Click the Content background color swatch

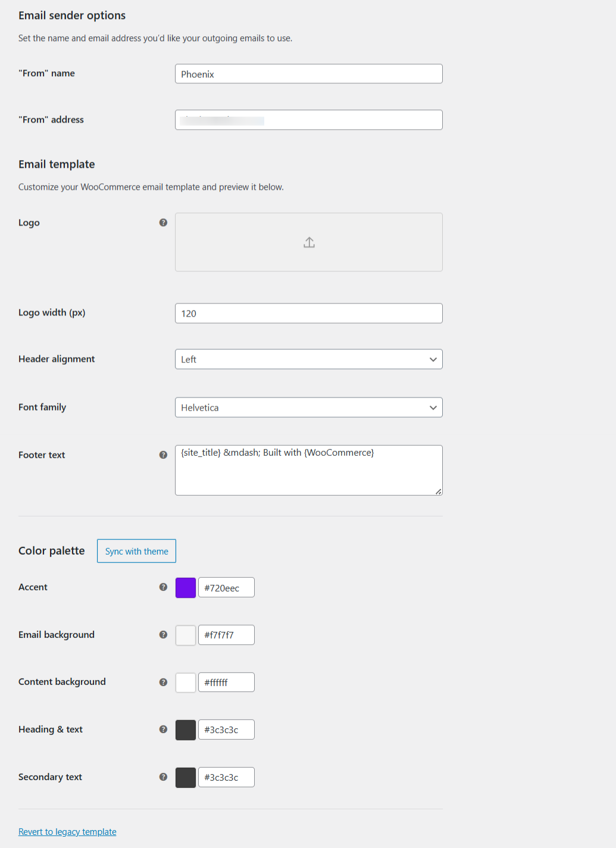point(185,682)
